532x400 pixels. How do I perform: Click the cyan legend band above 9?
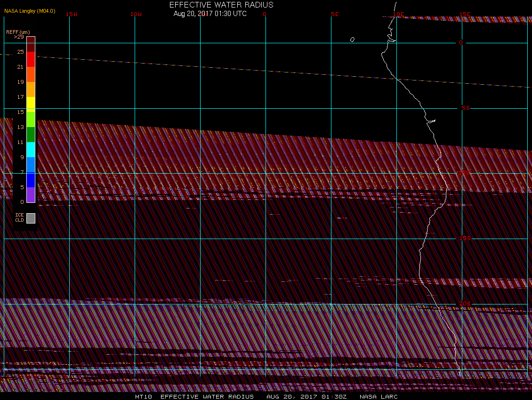[31, 149]
